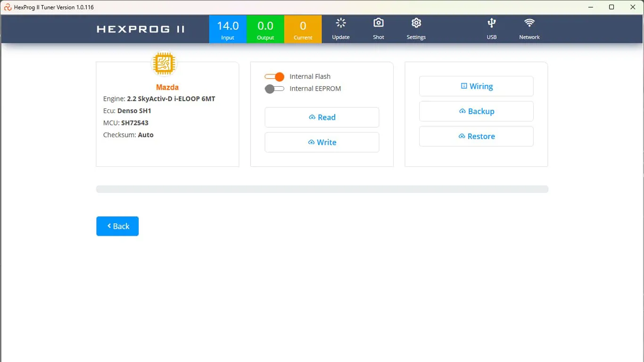644x362 pixels.
Task: Click the Restore button
Action: point(476,136)
